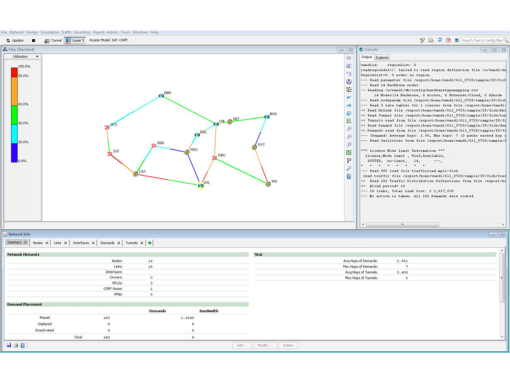Open the Simulation menu
The width and height of the screenshot is (510, 382).
49,32
